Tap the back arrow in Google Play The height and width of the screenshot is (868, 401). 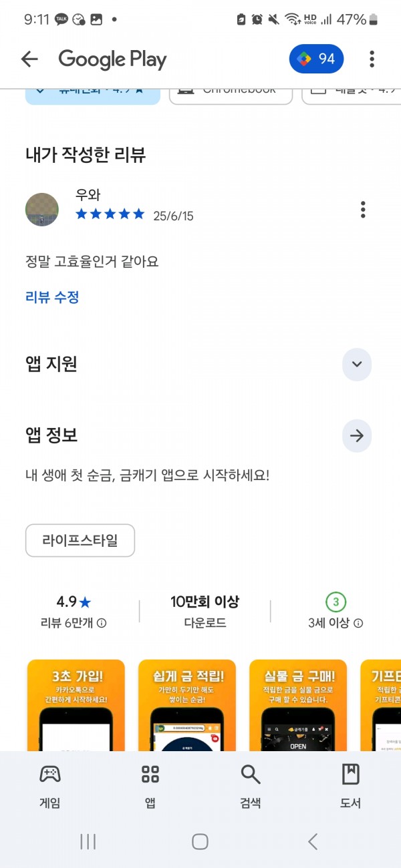coord(29,59)
